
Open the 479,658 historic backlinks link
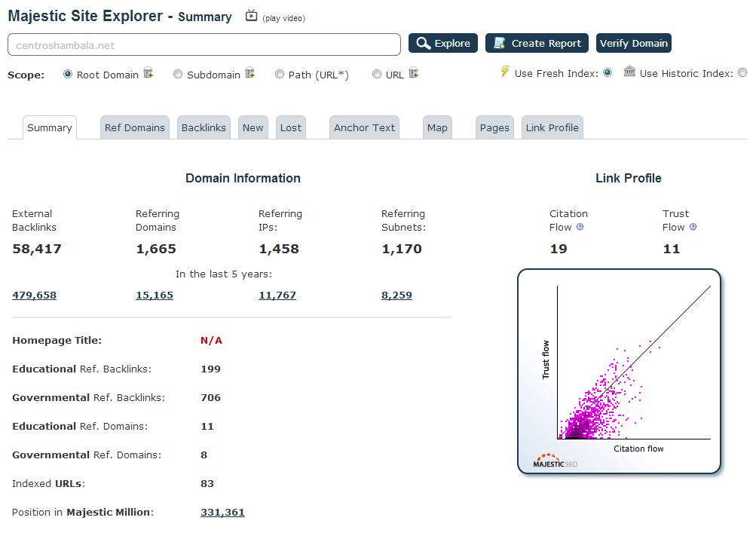(x=34, y=295)
